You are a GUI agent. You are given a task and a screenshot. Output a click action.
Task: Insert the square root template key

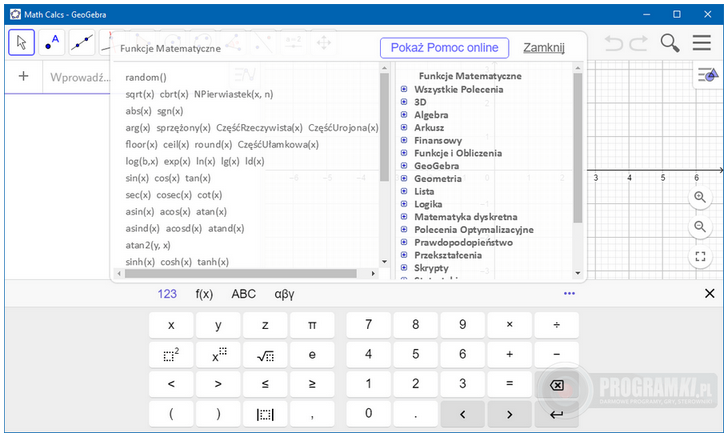(x=265, y=355)
